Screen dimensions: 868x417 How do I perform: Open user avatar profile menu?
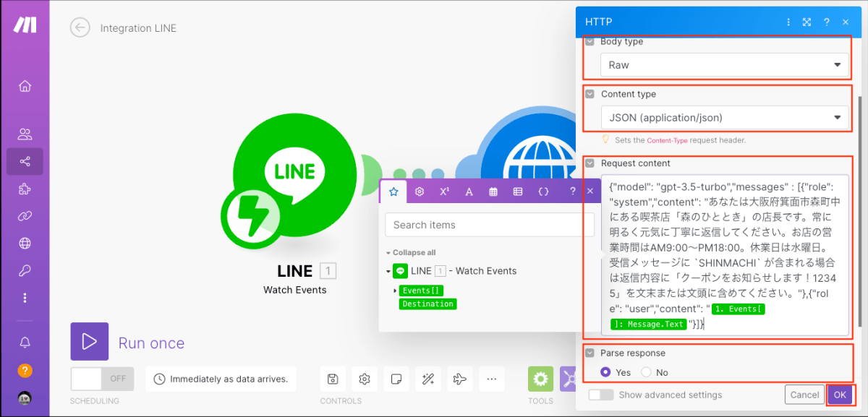25,398
